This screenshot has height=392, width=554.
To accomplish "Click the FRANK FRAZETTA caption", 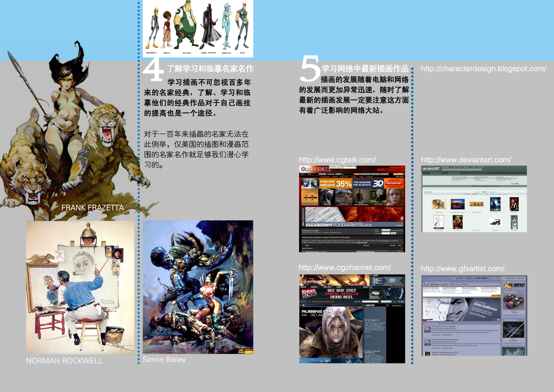I will click(93, 208).
